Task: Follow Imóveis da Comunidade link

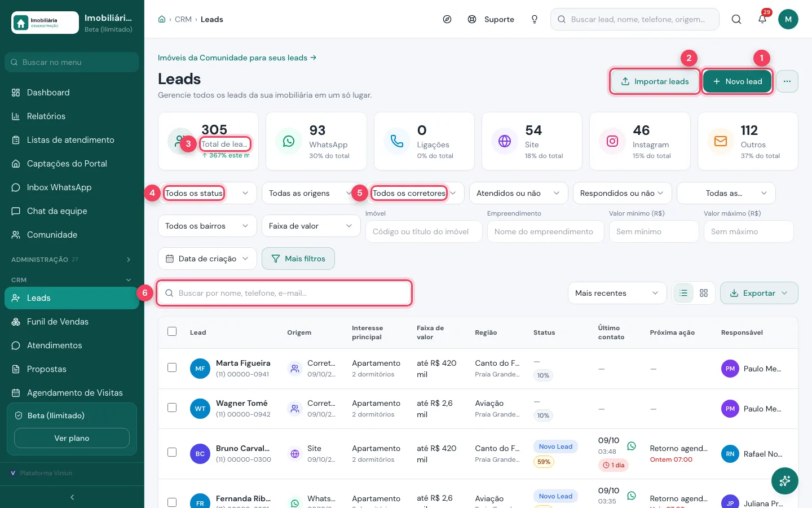Action: 237,58
